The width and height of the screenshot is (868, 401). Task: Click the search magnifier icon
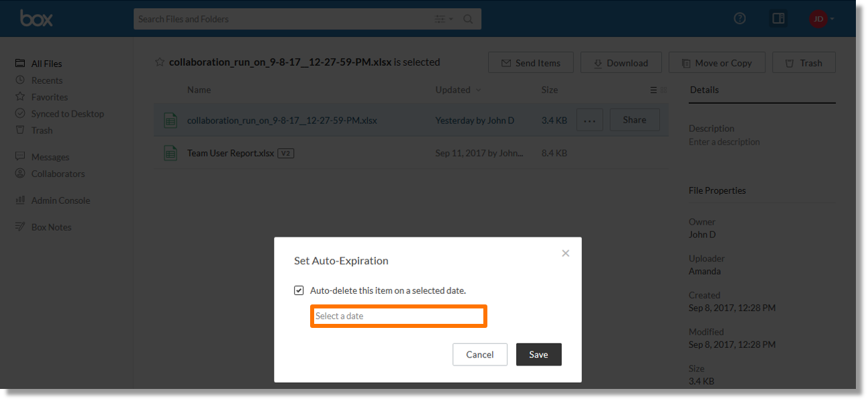point(468,19)
